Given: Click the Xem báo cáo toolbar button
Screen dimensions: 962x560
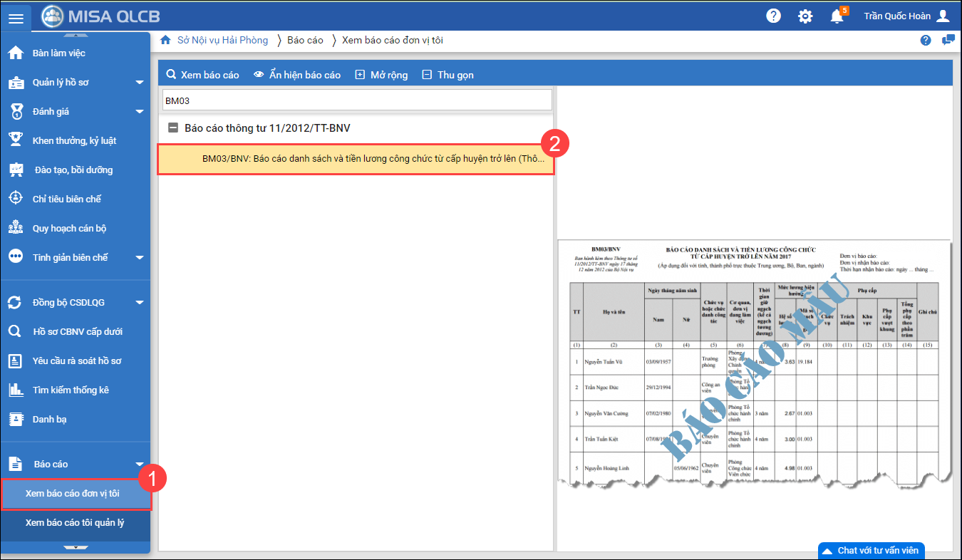Looking at the screenshot, I should pyautogui.click(x=202, y=75).
